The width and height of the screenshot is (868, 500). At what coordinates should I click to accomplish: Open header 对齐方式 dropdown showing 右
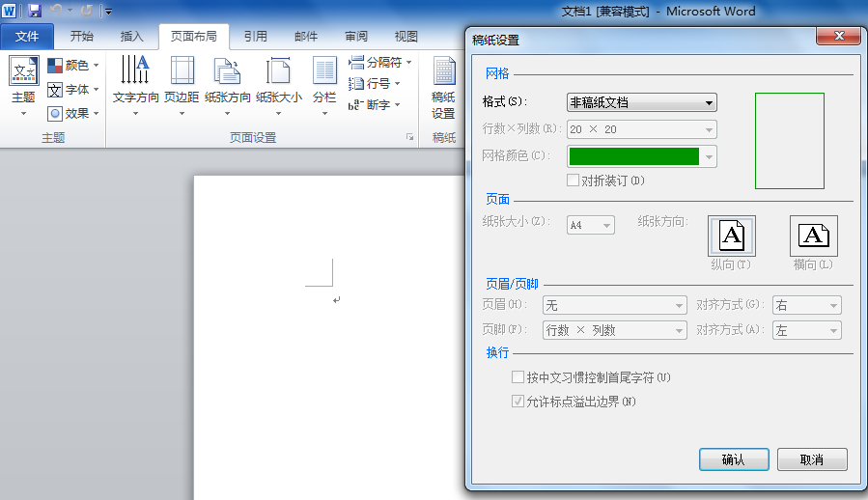[807, 305]
